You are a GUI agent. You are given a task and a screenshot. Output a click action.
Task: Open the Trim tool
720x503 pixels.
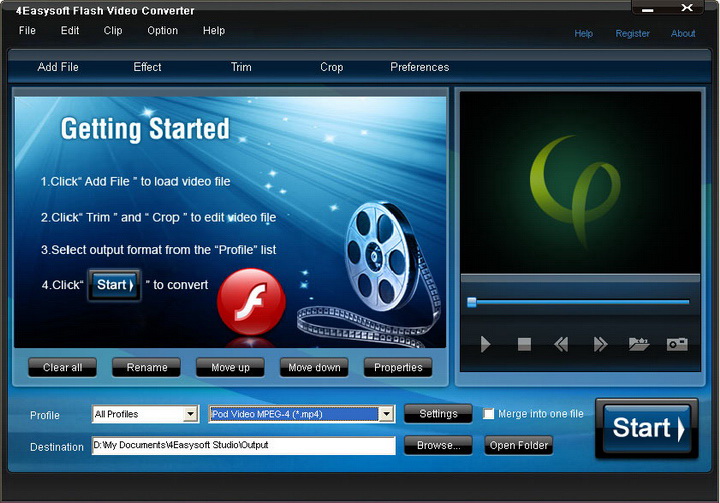click(x=241, y=67)
